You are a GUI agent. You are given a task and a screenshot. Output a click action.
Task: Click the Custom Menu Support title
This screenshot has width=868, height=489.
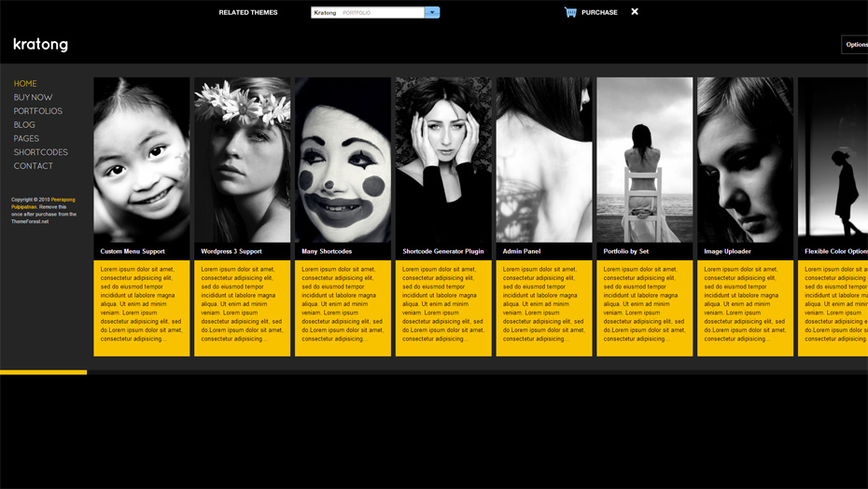(x=133, y=251)
